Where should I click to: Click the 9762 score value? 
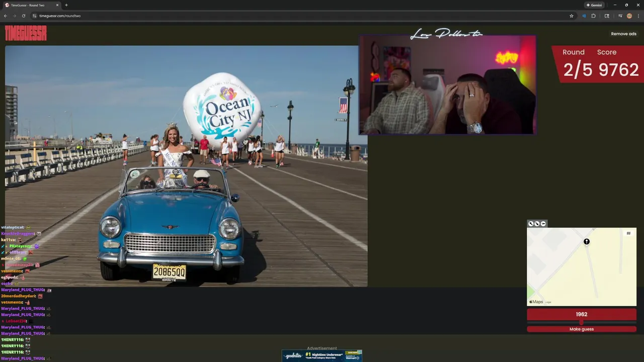617,70
